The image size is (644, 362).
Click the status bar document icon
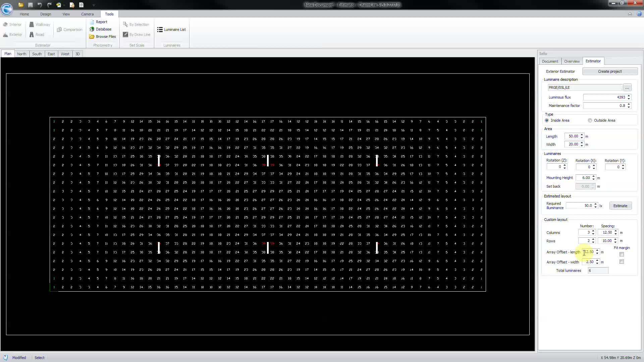point(6,357)
